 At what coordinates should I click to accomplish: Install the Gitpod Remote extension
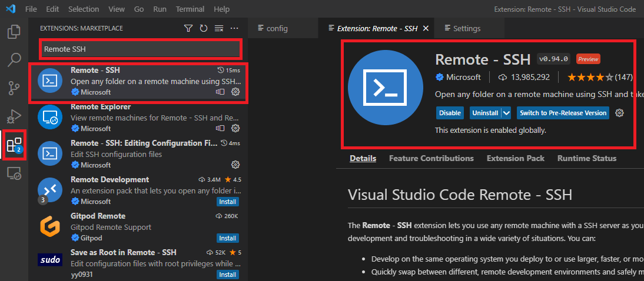click(228, 238)
